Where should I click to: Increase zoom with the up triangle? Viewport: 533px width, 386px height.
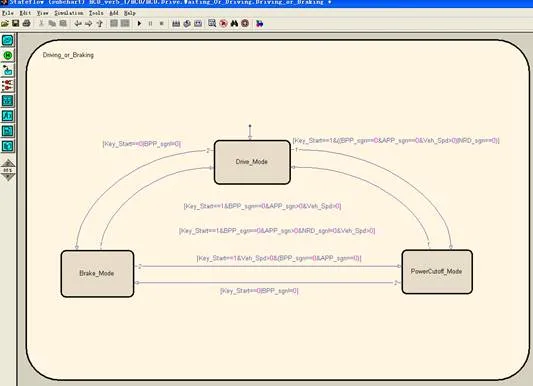tap(8, 163)
